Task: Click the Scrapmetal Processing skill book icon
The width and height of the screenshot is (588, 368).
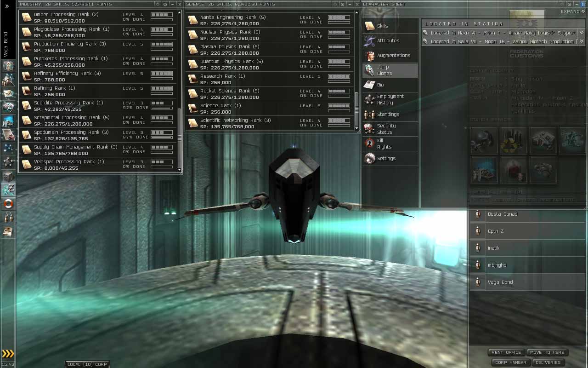Action: (27, 121)
